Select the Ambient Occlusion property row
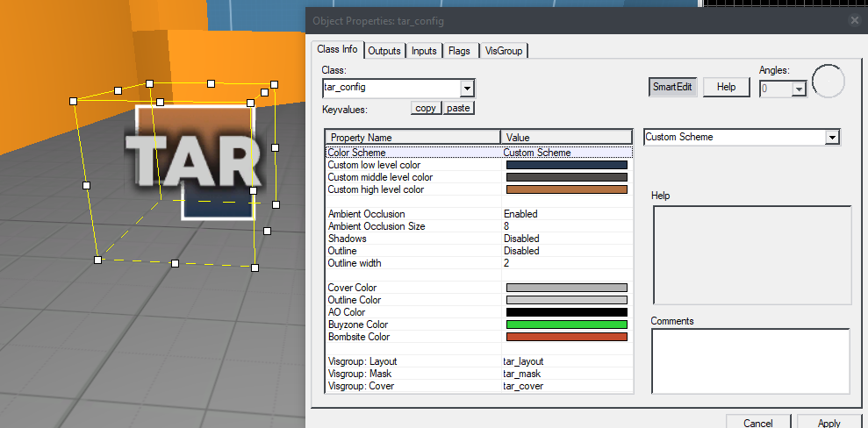This screenshot has height=428, width=868. pos(479,214)
